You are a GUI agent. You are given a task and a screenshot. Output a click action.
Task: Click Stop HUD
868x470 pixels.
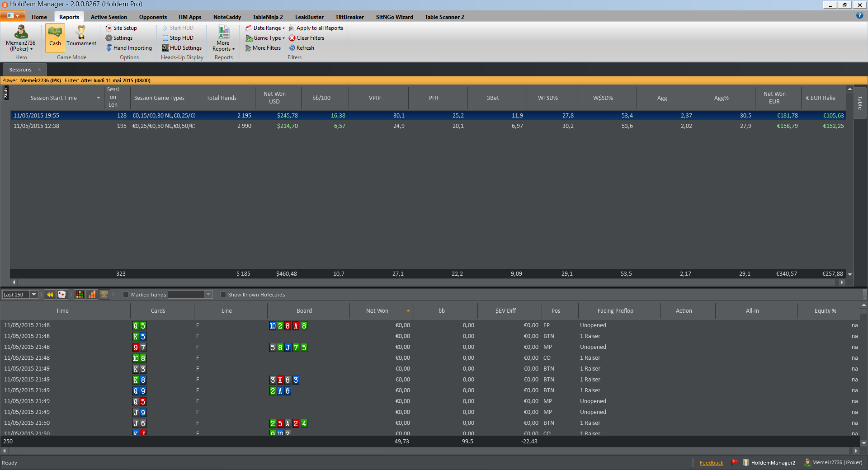point(178,38)
